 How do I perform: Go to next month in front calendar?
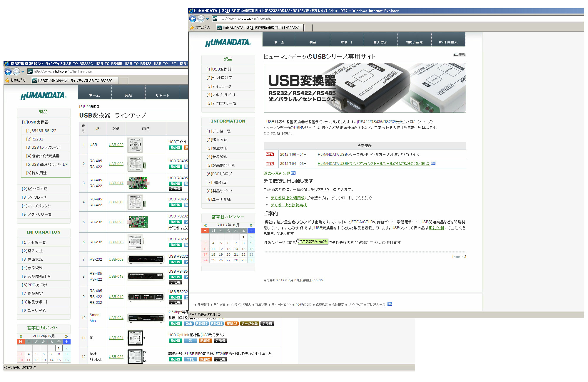(251, 225)
